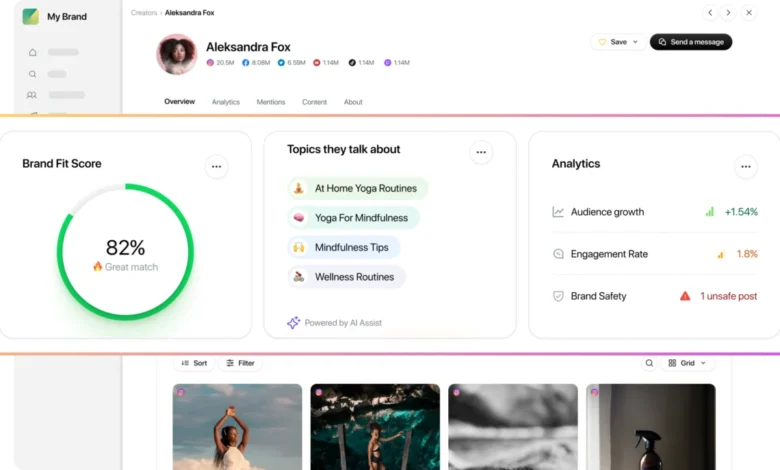This screenshot has height=470, width=780.
Task: Switch to the Mentions tab
Action: coord(270,102)
